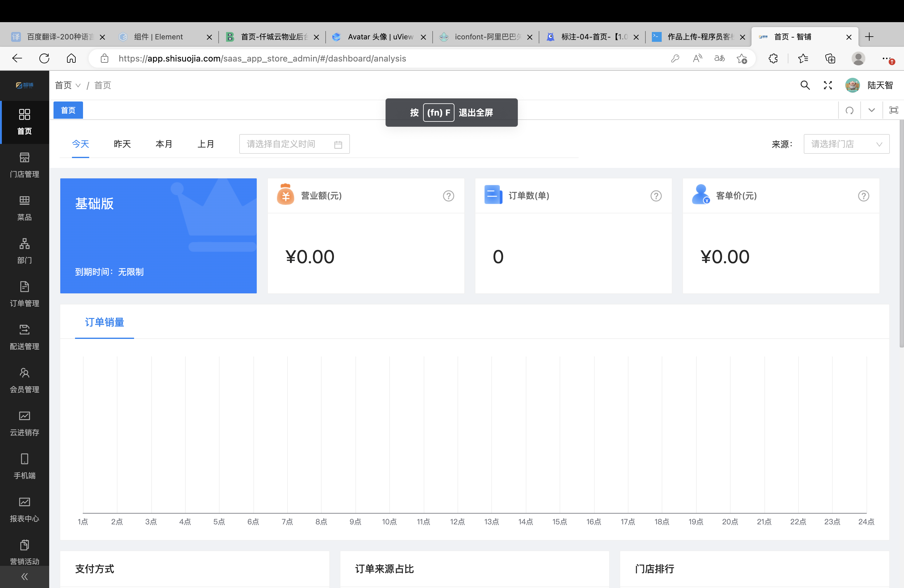This screenshot has width=904, height=588.
Task: Open 手机端 in the sidebar
Action: coord(24,467)
